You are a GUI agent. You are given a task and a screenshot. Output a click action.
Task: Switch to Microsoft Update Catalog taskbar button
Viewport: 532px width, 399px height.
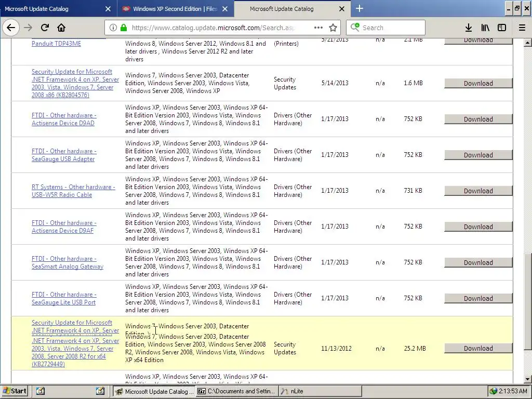[x=154, y=391]
